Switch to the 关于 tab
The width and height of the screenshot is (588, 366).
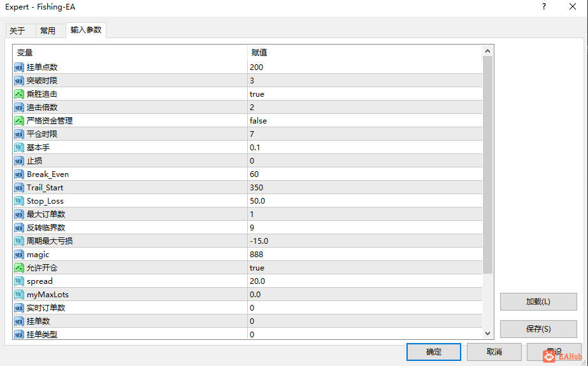click(x=17, y=31)
